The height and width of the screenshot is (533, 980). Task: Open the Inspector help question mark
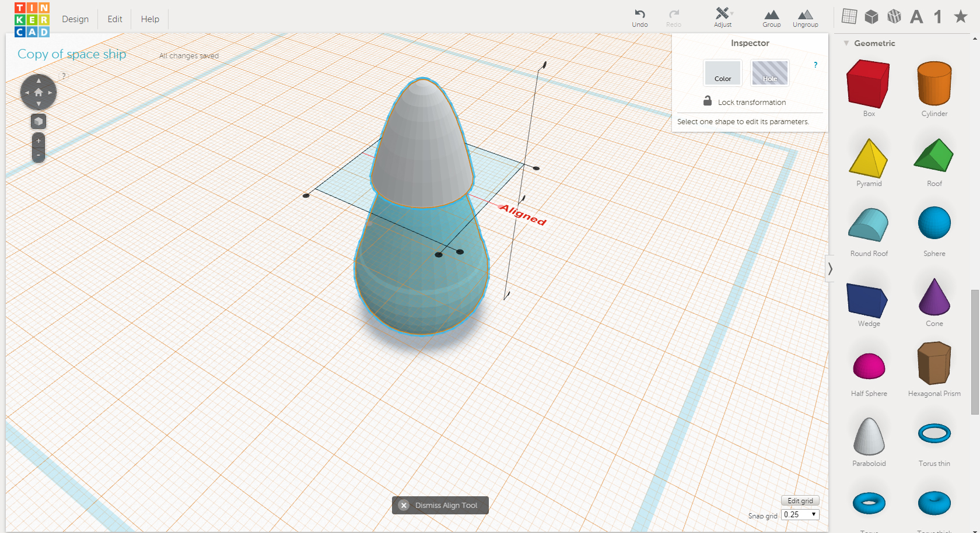coord(815,65)
